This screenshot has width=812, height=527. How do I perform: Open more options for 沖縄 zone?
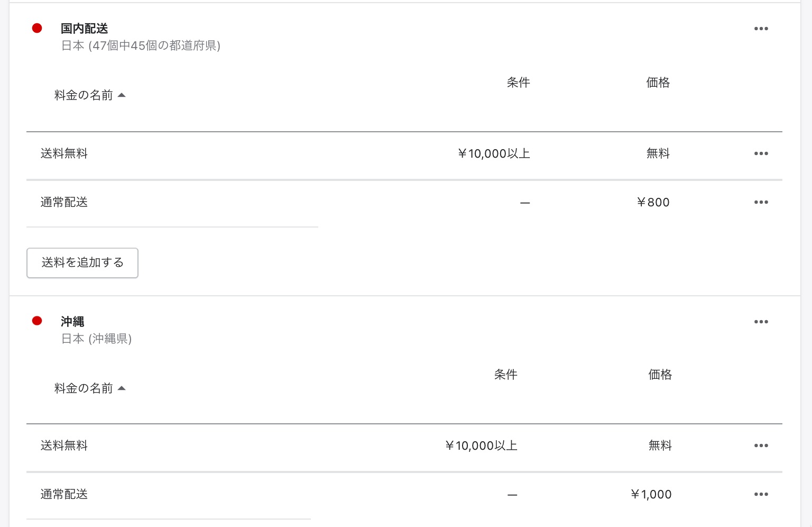[761, 322]
